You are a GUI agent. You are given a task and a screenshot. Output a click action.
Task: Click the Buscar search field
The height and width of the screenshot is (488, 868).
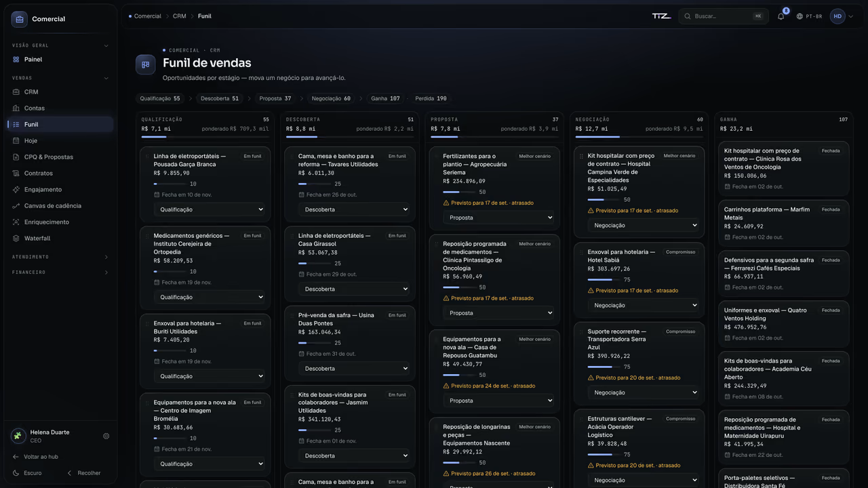coord(724,16)
